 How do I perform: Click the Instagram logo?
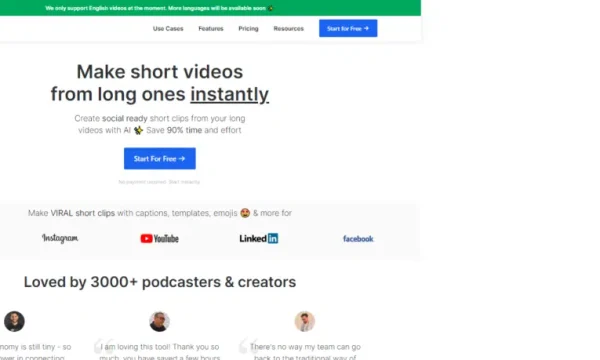(60, 238)
